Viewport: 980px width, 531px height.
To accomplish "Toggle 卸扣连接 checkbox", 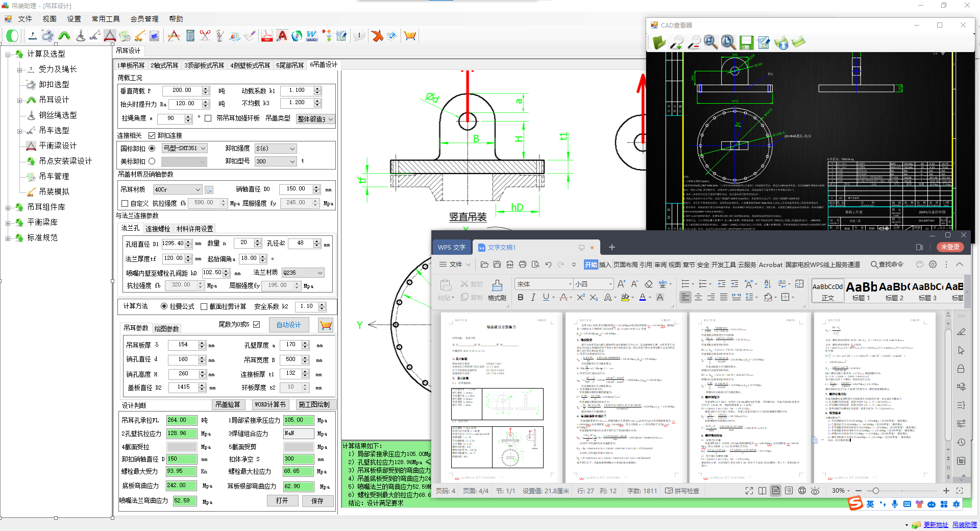I will pos(152,135).
